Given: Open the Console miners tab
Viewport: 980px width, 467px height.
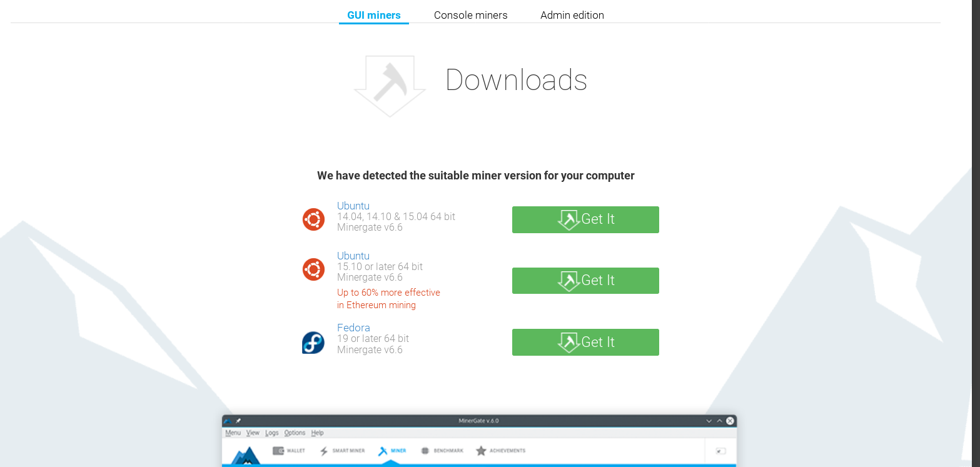Looking at the screenshot, I should point(471,15).
